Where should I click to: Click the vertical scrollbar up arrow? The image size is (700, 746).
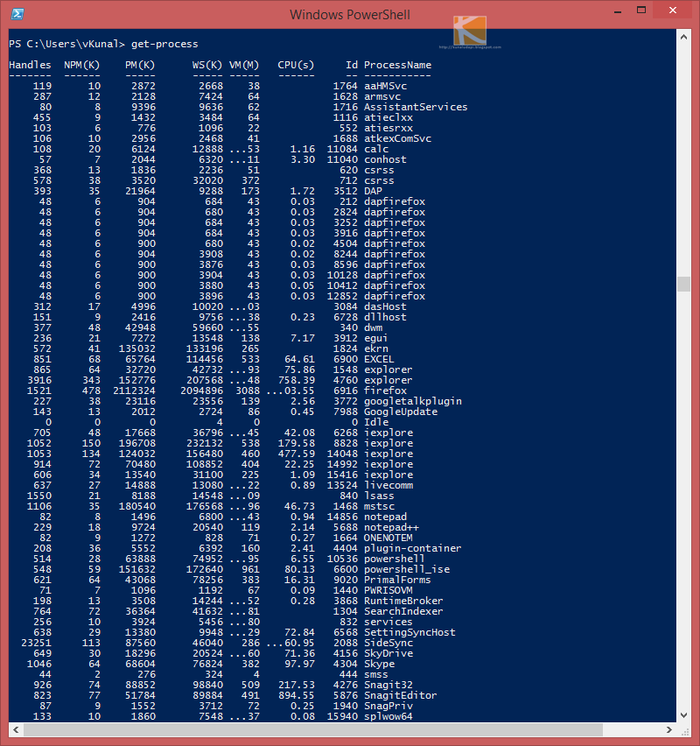(x=683, y=37)
